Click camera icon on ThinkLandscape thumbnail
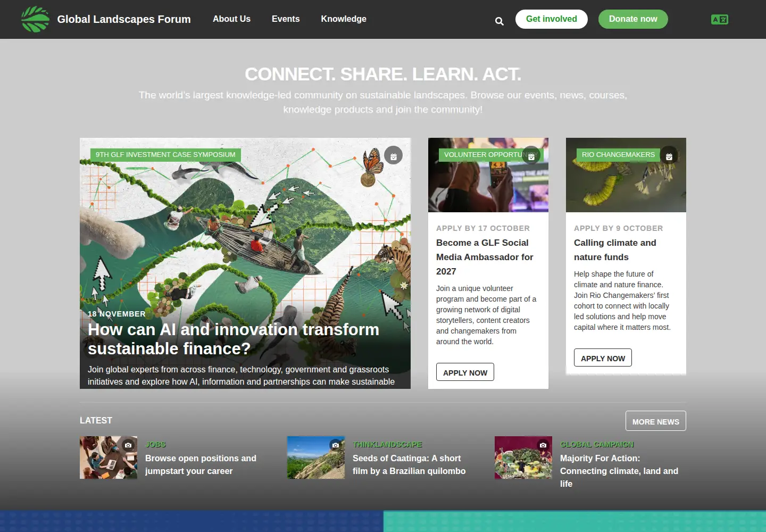The width and height of the screenshot is (766, 532). pos(336,445)
